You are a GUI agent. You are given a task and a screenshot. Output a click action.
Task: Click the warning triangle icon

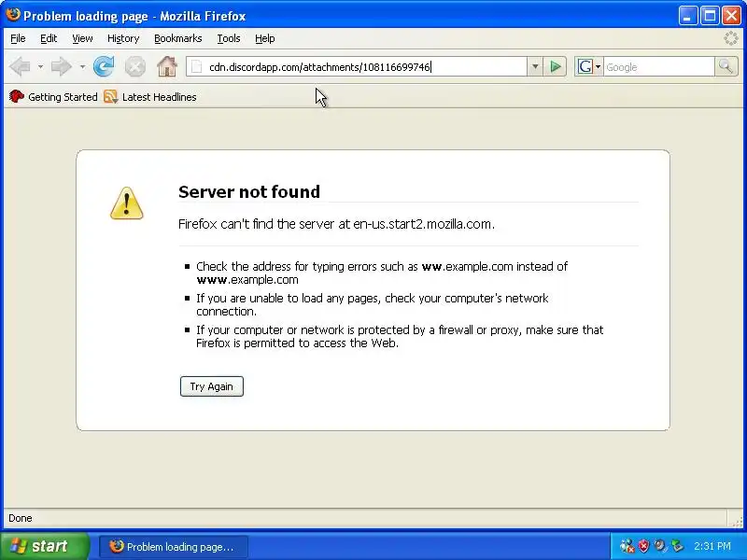[x=127, y=203]
